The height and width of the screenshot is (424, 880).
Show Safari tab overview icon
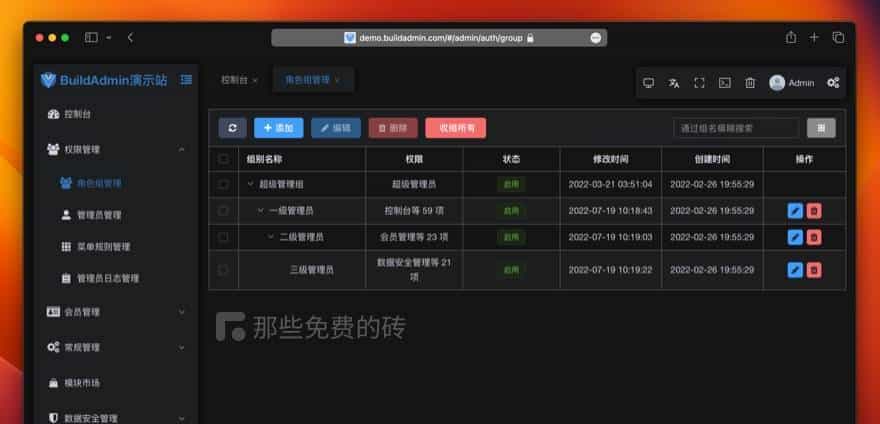click(838, 38)
